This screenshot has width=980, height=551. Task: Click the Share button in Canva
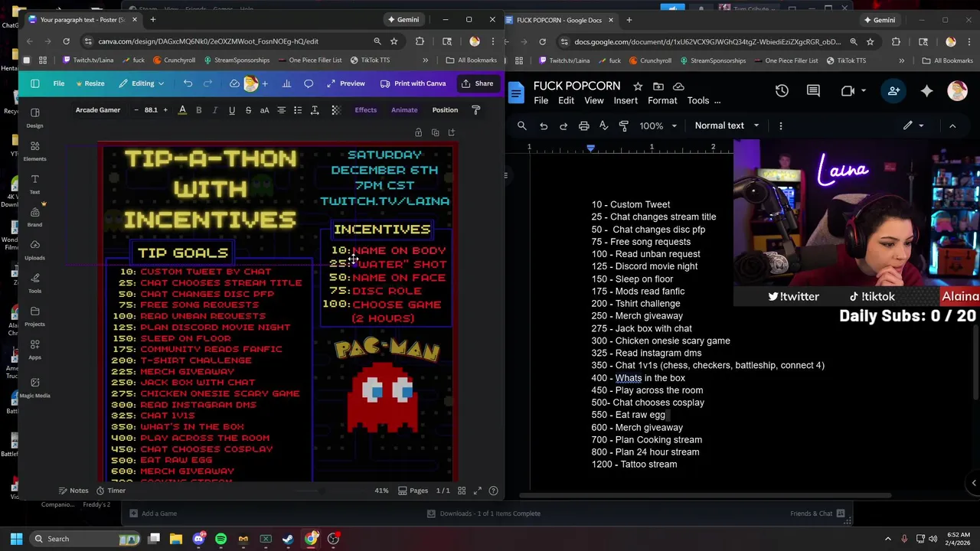(477, 83)
